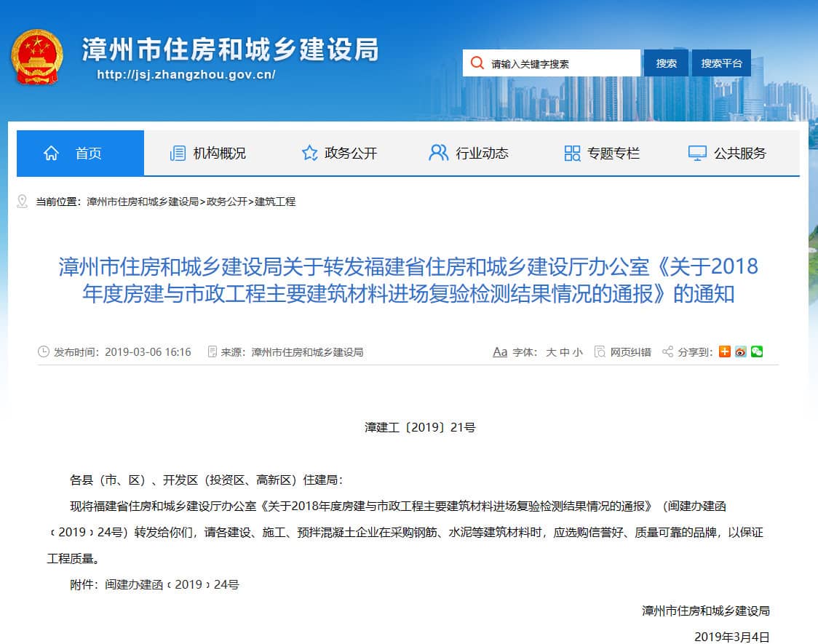This screenshot has width=818, height=644.
Task: Click the star icon beside 政务公开
Action: coord(309,153)
